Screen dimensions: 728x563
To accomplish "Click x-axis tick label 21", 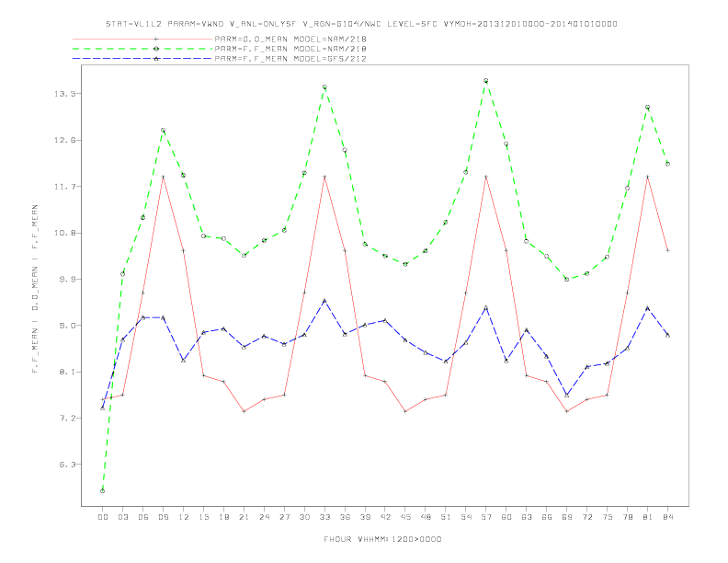I will click(x=244, y=517).
